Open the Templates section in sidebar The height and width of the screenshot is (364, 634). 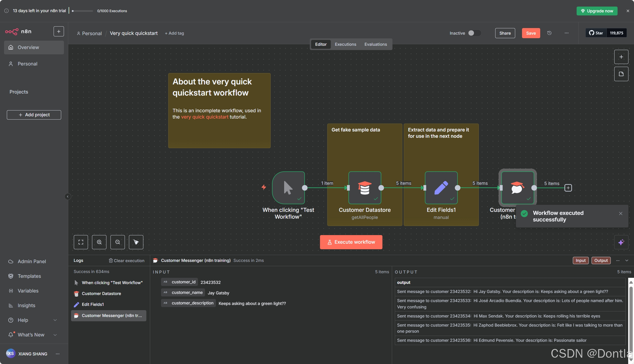pyautogui.click(x=29, y=276)
